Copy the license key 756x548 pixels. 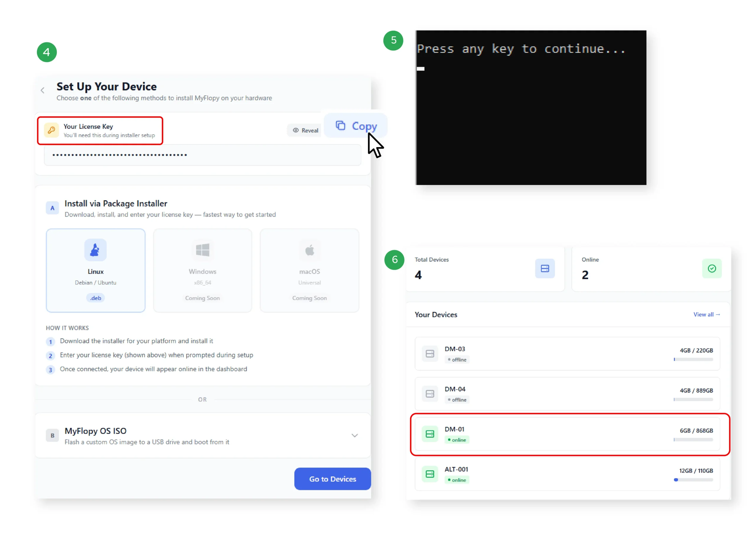pos(356,126)
